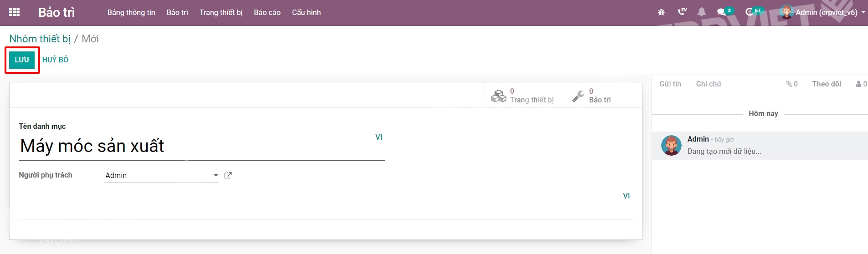The image size is (868, 254).
Task: Open the Cấu hình menu
Action: (x=306, y=12)
